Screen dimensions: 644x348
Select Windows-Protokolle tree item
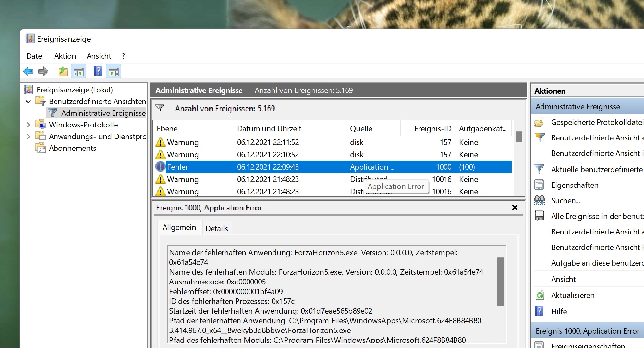click(x=83, y=125)
